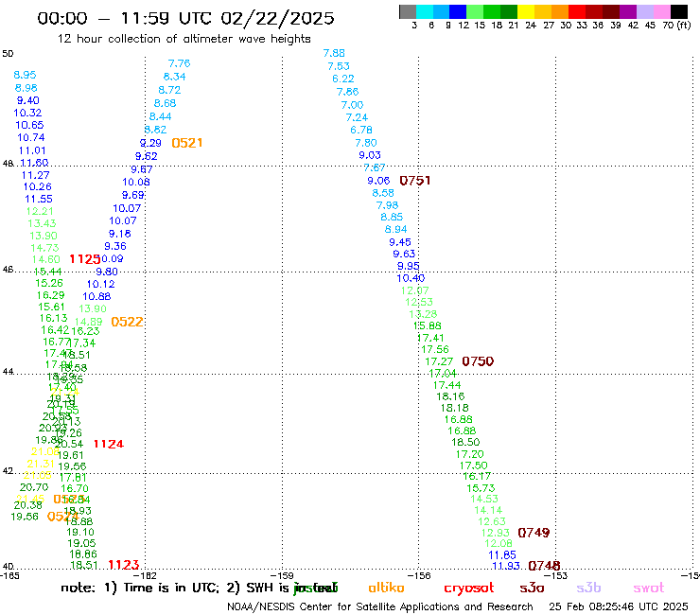Click the wave height value 6.22
The image size is (700, 615).
[342, 79]
